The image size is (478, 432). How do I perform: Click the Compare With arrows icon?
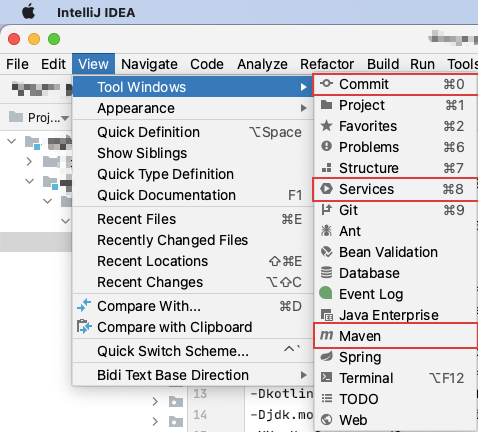[84, 305]
